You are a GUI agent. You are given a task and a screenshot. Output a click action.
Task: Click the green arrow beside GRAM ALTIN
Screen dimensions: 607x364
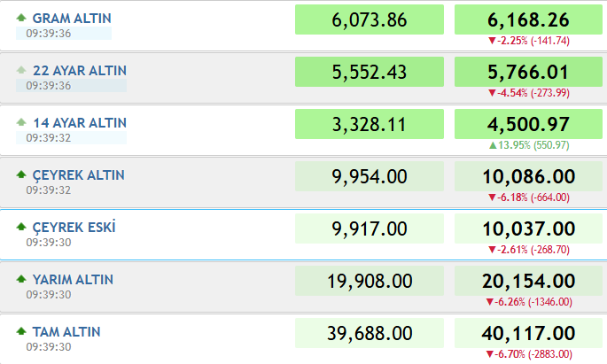[21, 18]
